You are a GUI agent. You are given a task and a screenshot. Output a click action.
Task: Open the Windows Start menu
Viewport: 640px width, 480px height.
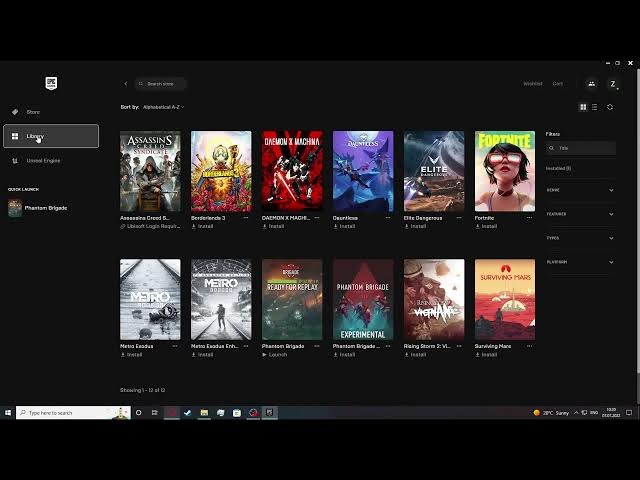(x=8, y=413)
